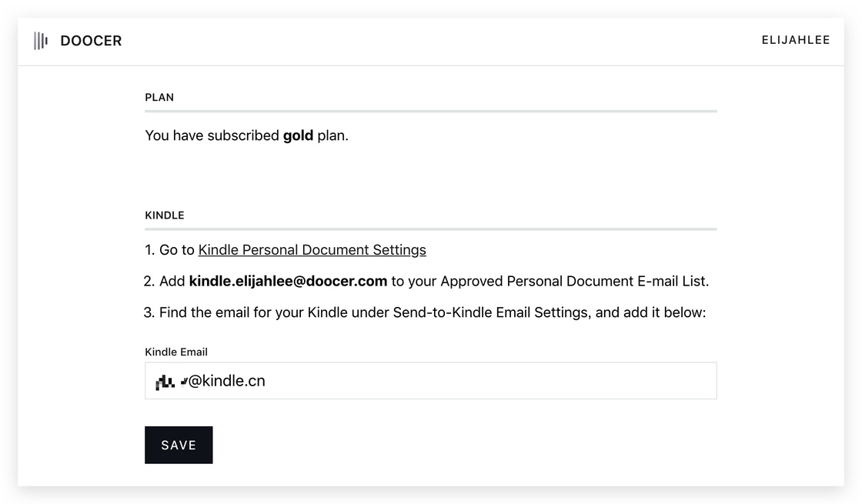Click the pixelated part of the email
Viewport: 862px width, 504px height.
[x=171, y=381]
